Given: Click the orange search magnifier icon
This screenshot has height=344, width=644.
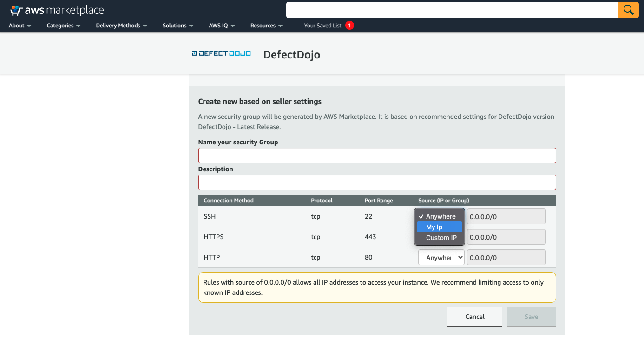Looking at the screenshot, I should (x=628, y=9).
